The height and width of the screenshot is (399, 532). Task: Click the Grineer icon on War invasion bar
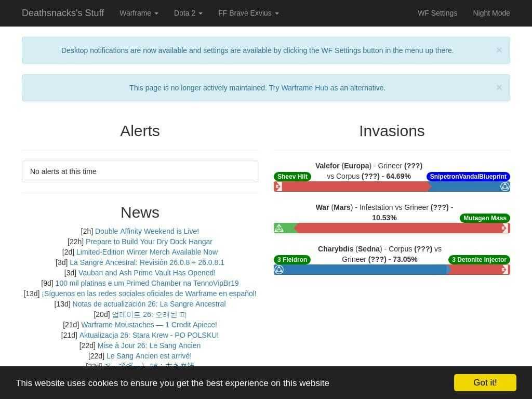505,229
